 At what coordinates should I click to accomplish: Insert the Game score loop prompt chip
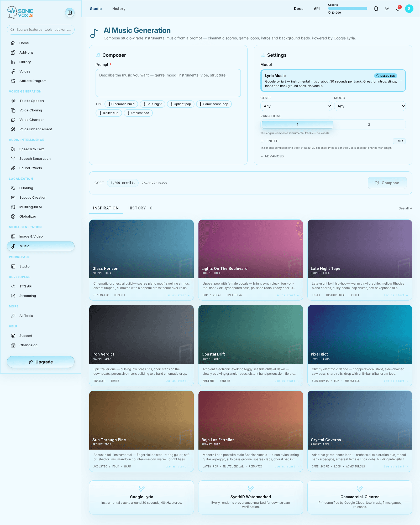pos(214,104)
